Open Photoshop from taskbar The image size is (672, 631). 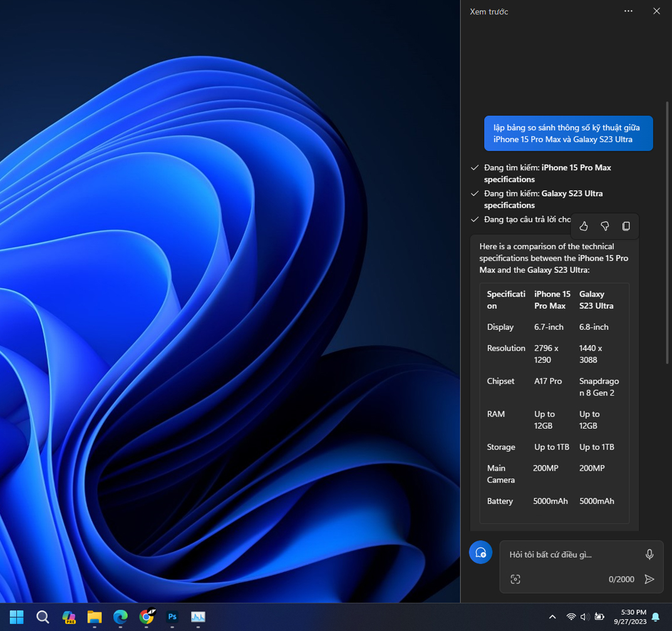(172, 617)
